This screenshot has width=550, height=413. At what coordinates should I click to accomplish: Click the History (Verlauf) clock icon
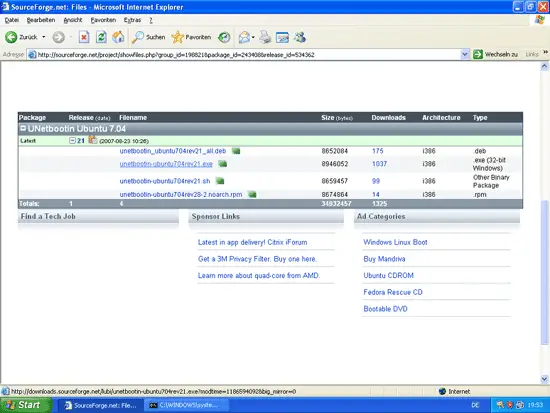coord(224,37)
